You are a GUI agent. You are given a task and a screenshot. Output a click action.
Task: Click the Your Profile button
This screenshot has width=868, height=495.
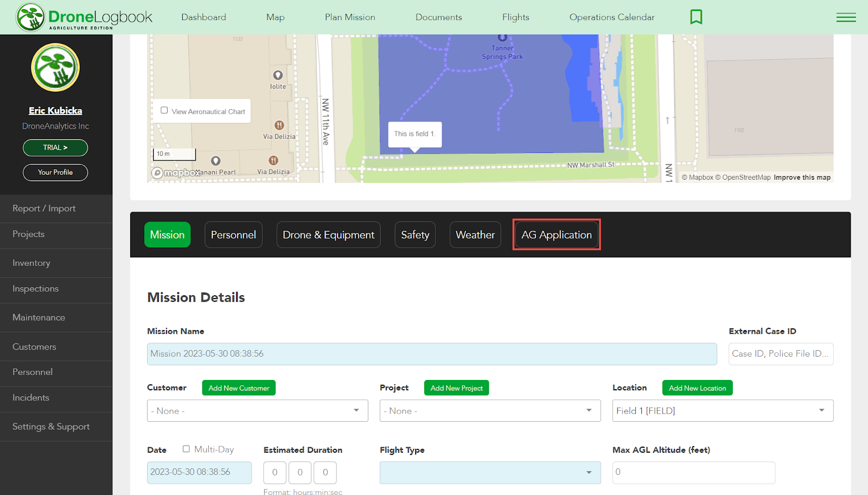[55, 173]
